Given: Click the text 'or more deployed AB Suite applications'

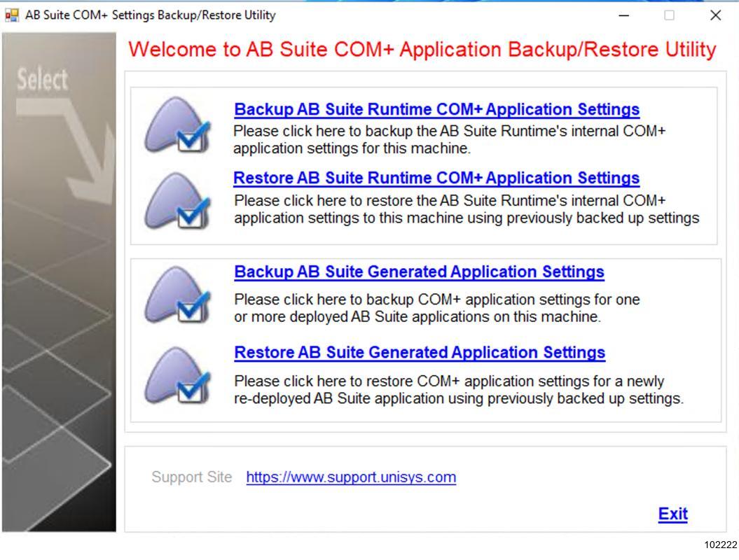Looking at the screenshot, I should [362, 316].
